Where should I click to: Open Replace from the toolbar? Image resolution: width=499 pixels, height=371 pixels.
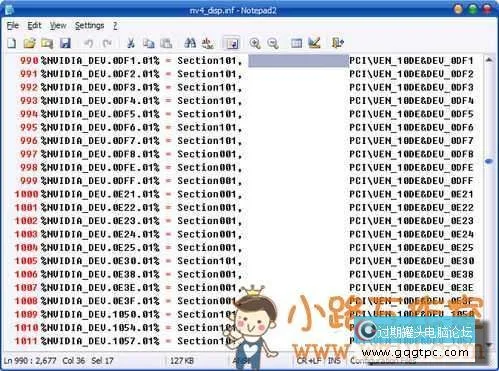[x=208, y=43]
